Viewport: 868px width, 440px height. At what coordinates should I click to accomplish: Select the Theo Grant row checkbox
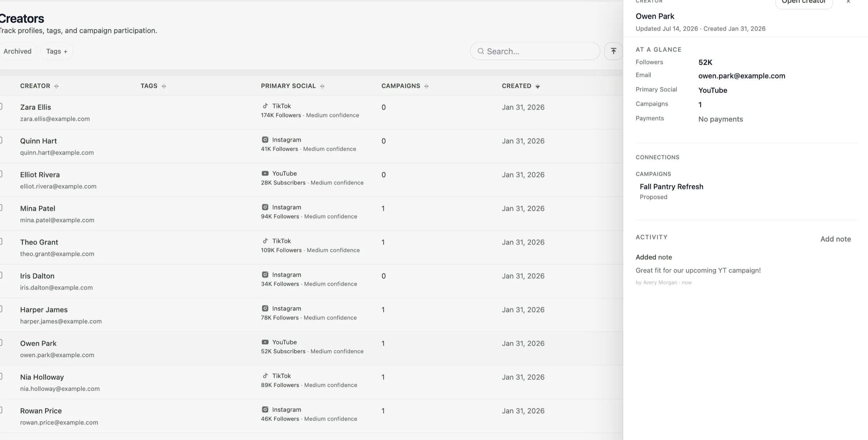tap(1, 241)
